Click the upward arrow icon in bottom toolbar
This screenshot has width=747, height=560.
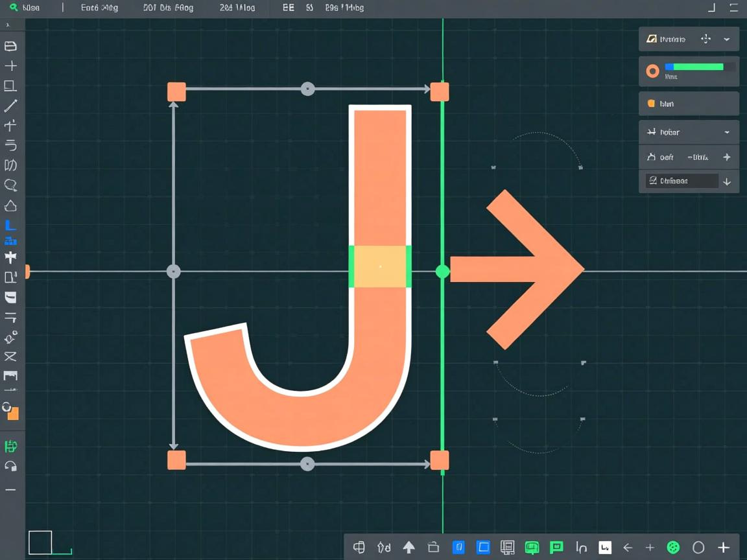click(x=409, y=548)
